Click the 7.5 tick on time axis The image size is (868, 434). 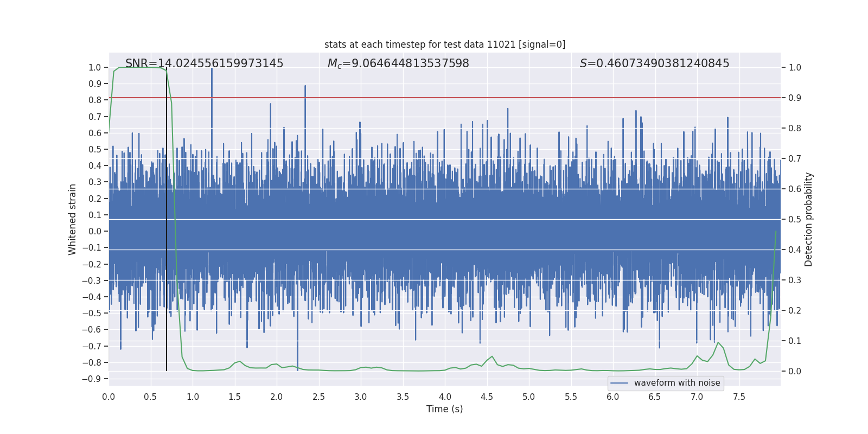click(x=739, y=397)
